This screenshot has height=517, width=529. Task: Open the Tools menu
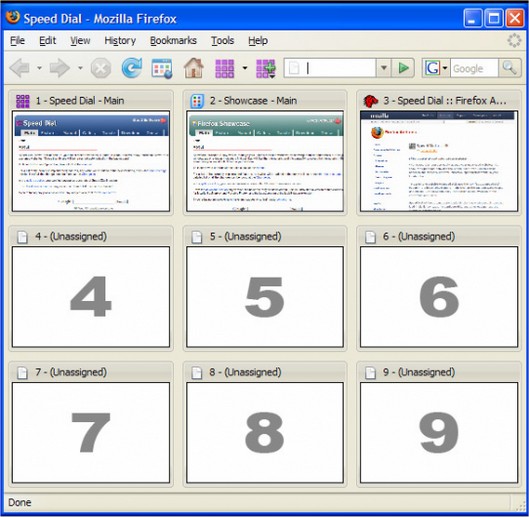(x=223, y=40)
